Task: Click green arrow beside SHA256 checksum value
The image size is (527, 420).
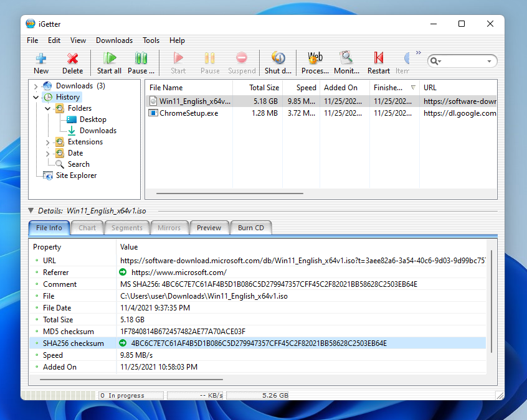Action: 123,343
